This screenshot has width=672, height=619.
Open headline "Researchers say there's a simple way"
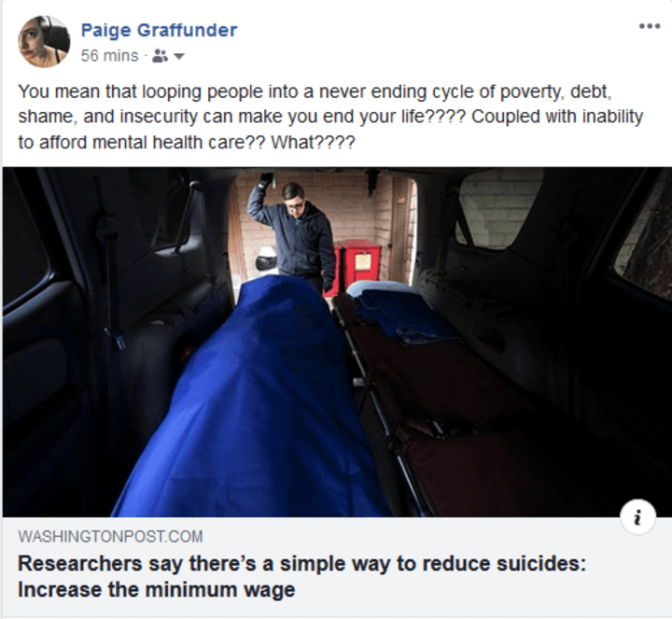[x=301, y=563]
